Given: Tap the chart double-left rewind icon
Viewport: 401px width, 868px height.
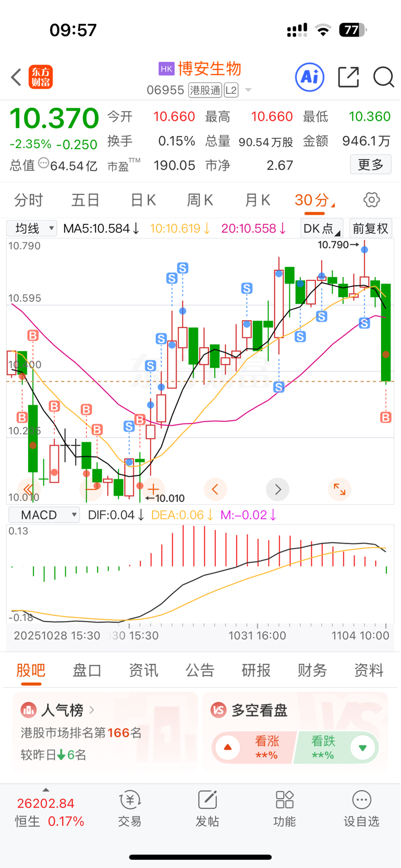Looking at the screenshot, I should [28, 489].
